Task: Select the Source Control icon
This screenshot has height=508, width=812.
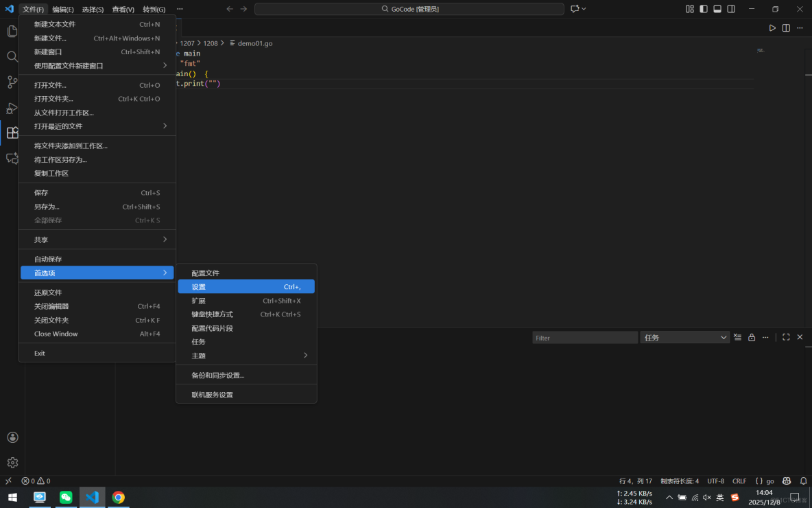Action: (12, 82)
